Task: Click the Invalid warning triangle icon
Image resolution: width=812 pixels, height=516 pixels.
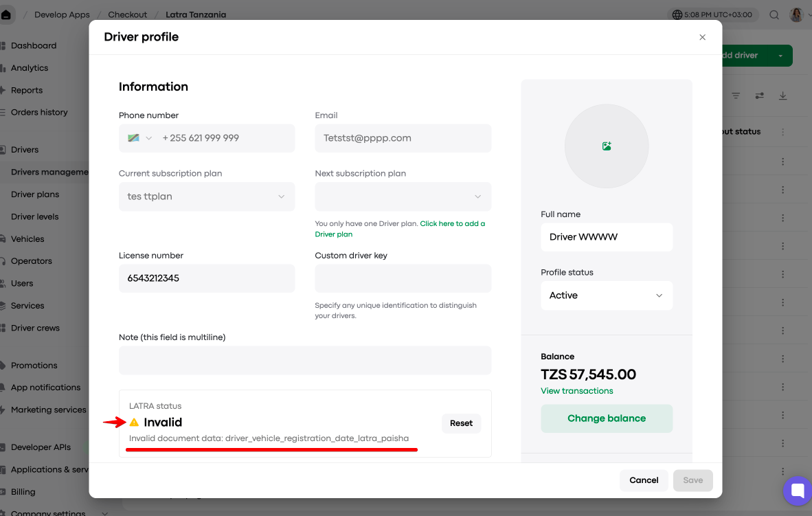Action: (x=134, y=423)
